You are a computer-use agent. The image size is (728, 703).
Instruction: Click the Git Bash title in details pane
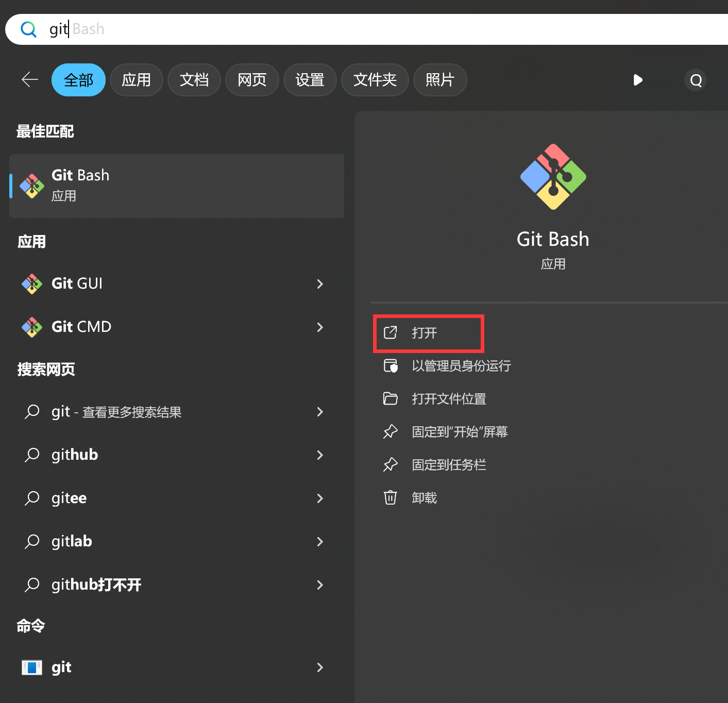point(553,240)
